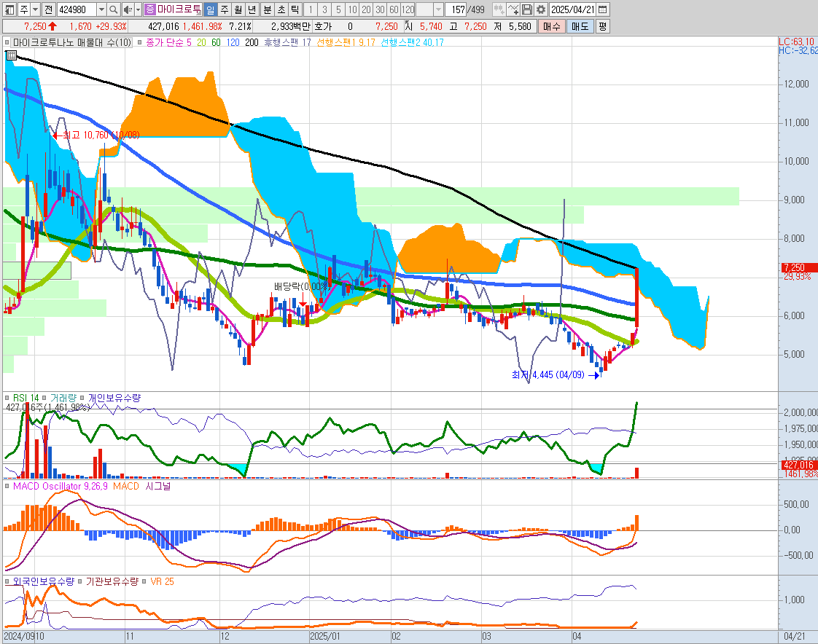Click the grid table icon at chart corner
Viewport: 818px width, 644px height.
pos(11,55)
